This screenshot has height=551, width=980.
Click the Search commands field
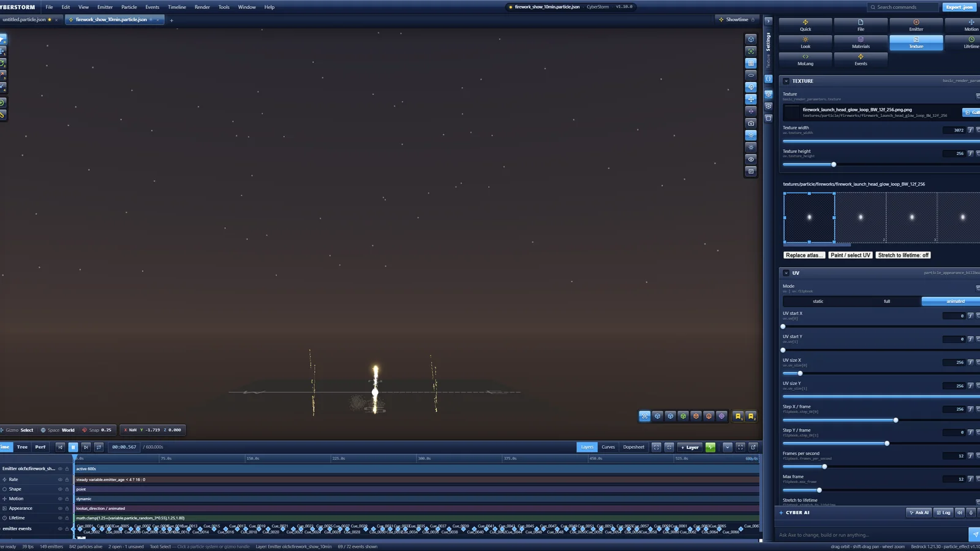[903, 7]
